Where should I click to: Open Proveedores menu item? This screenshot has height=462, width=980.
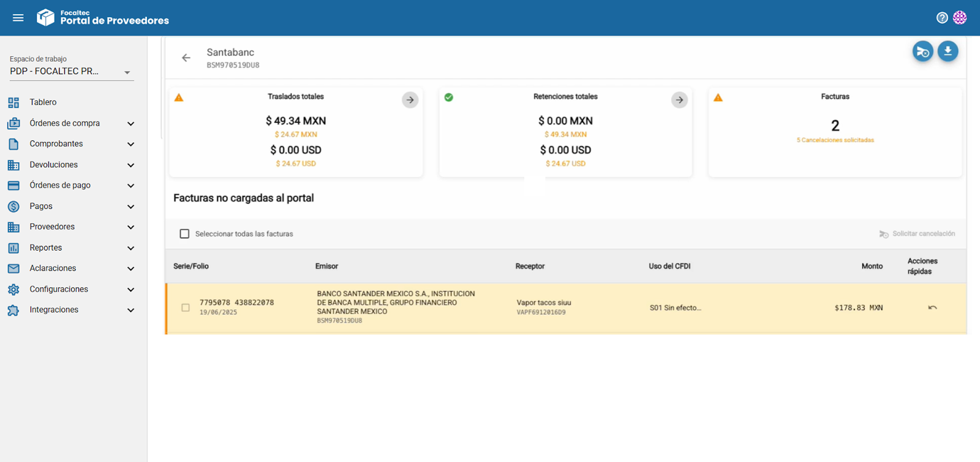click(x=52, y=227)
